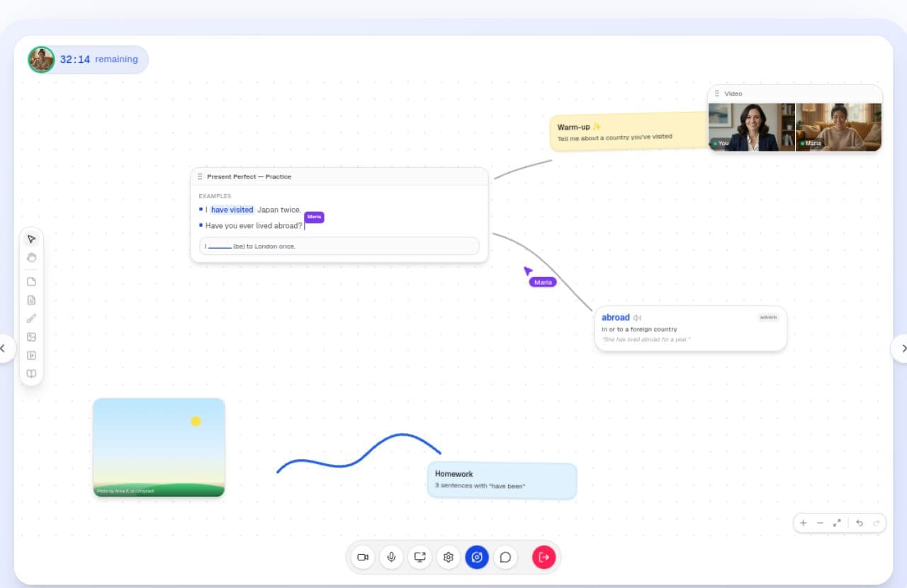
Task: Click Maria's video tile
Action: point(839,127)
